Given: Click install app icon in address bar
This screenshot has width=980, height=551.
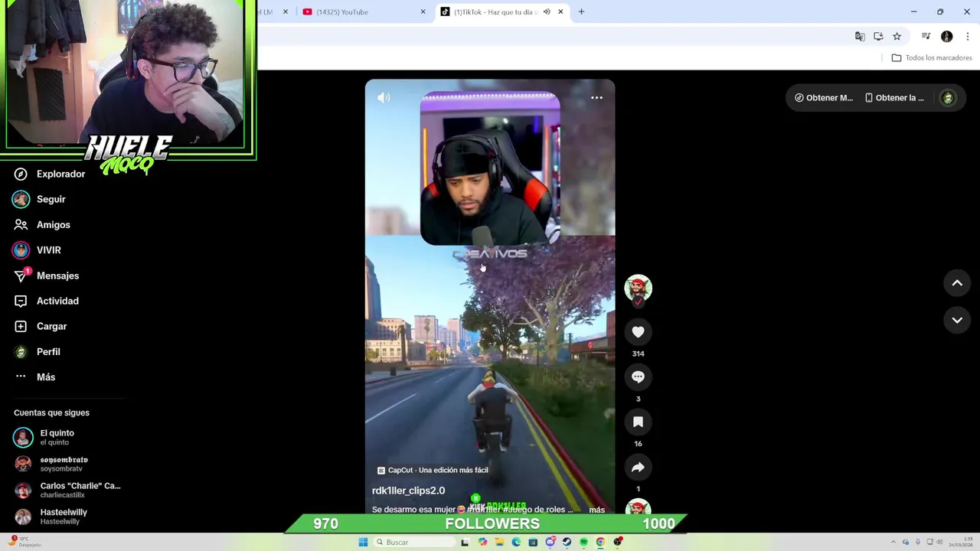Looking at the screenshot, I should 878,36.
